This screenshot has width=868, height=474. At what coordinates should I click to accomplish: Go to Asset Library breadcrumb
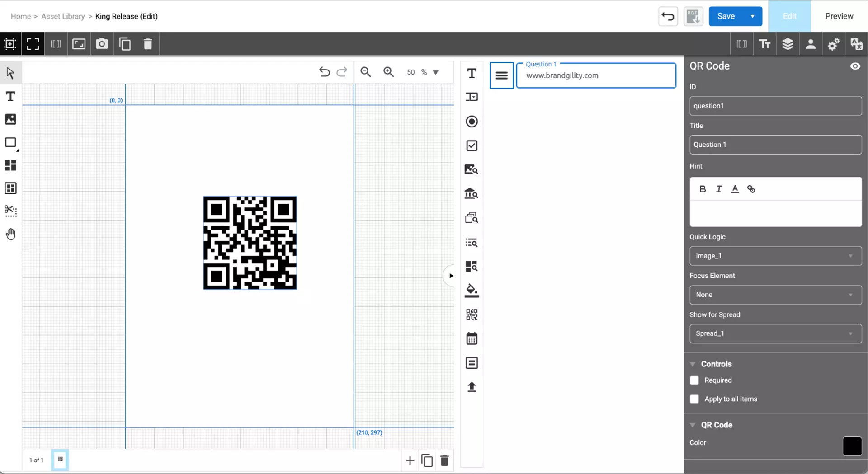click(x=63, y=16)
